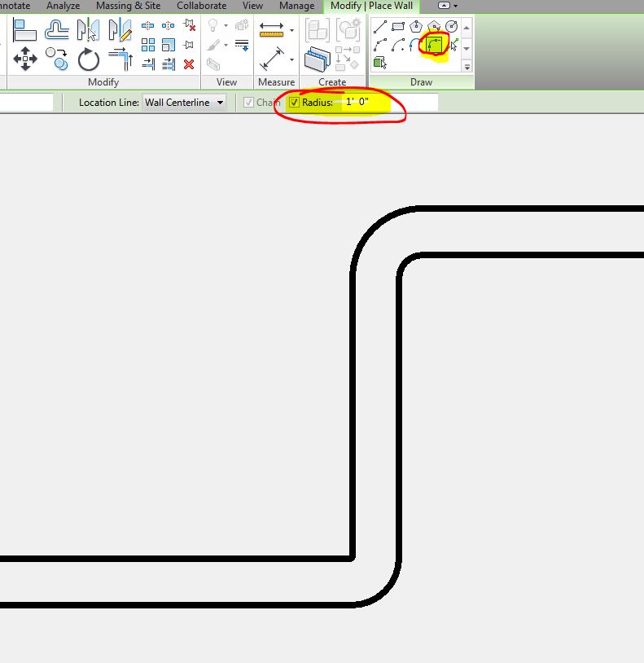
Task: Select the Split Element tool
Action: coord(147,26)
